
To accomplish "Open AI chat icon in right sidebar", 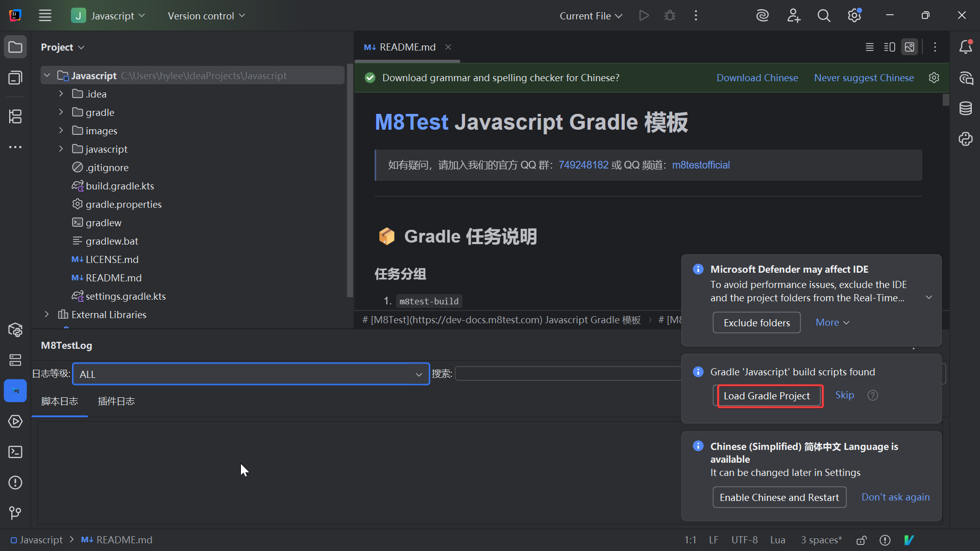I will coord(965,78).
